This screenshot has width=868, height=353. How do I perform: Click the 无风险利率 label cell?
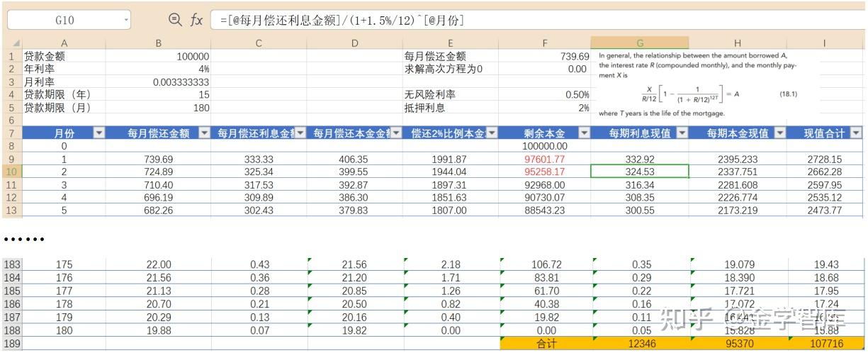pos(450,94)
